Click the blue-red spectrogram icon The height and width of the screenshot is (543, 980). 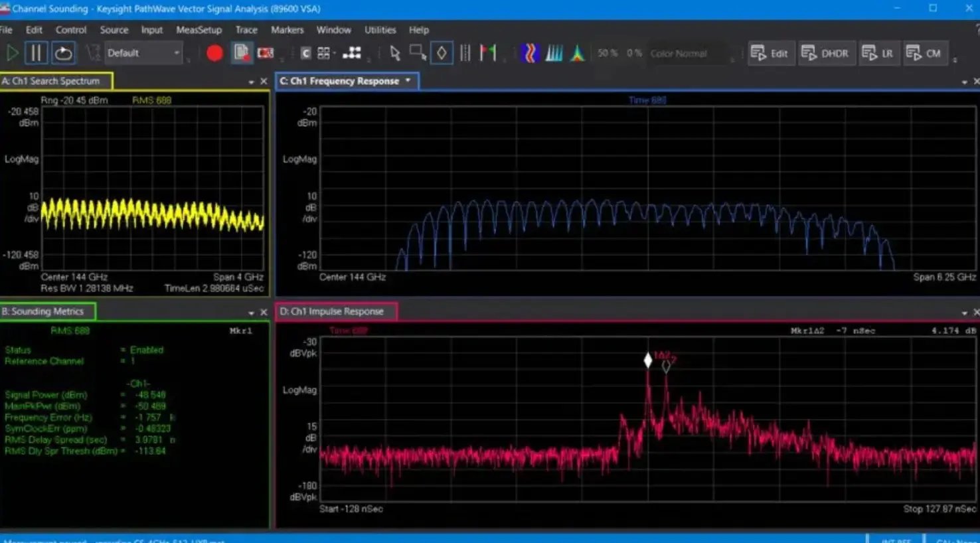(x=529, y=53)
